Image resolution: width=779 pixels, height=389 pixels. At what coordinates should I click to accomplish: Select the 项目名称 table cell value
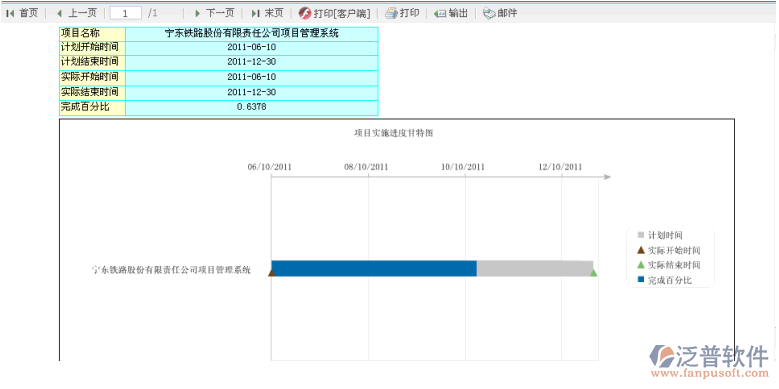coord(252,34)
